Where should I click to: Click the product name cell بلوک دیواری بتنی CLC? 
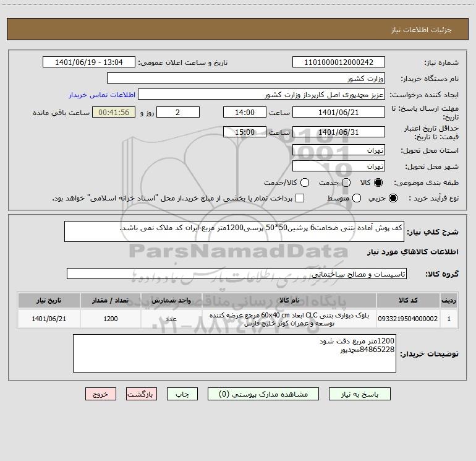click(x=289, y=319)
